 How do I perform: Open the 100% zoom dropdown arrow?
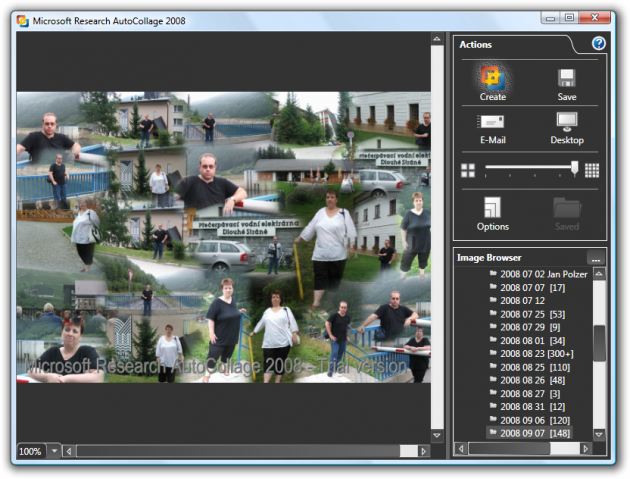54,451
